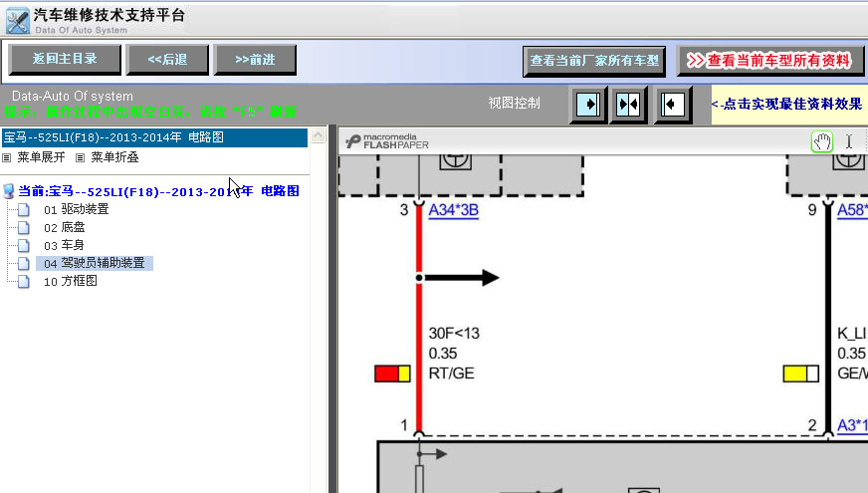Click the 当前:宝马--525LI(F18) root link
Image resolution: width=868 pixels, height=493 pixels.
[x=159, y=191]
